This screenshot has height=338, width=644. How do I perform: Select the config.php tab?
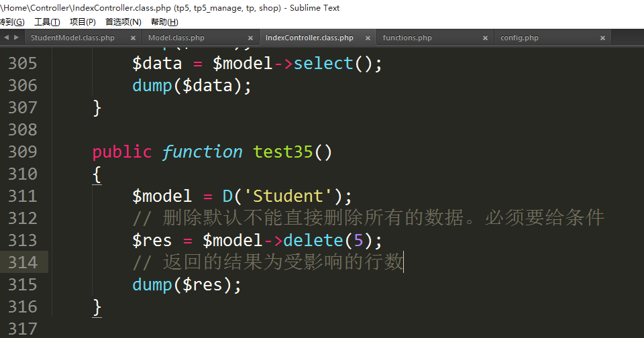[x=519, y=38]
